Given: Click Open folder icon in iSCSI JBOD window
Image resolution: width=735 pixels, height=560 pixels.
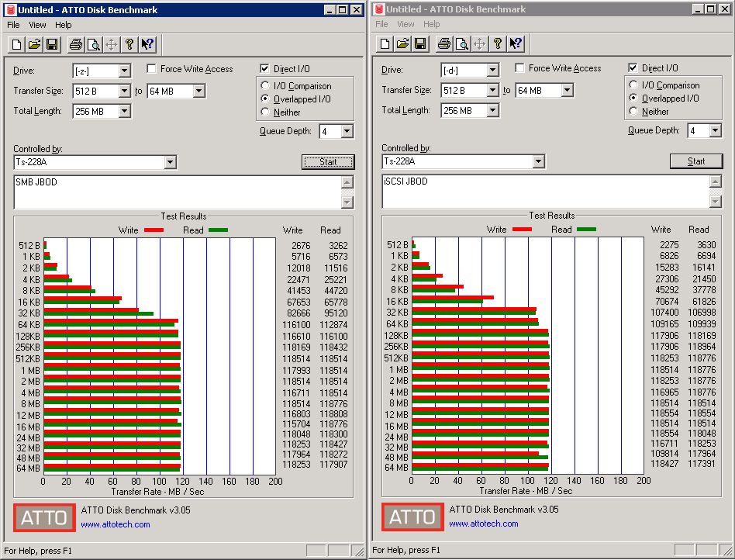Looking at the screenshot, I should [x=402, y=43].
